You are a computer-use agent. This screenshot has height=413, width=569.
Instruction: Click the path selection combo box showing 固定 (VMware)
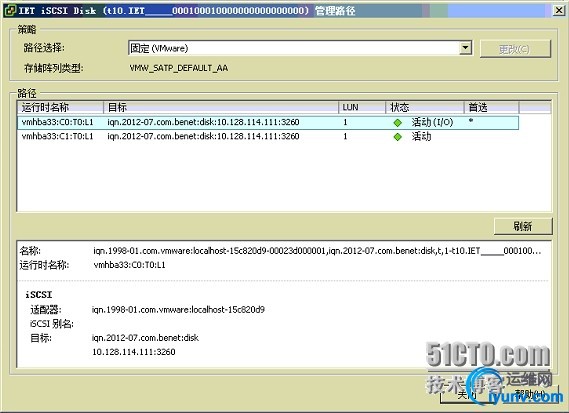pos(300,48)
